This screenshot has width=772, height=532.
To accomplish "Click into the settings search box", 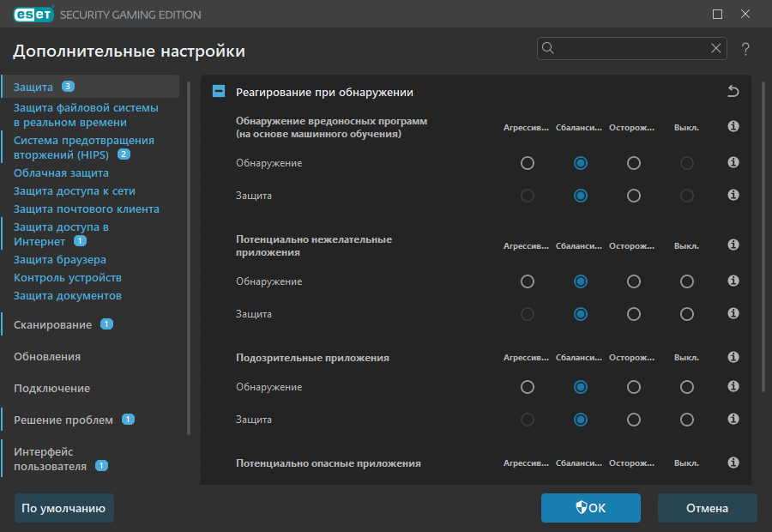I will (631, 48).
